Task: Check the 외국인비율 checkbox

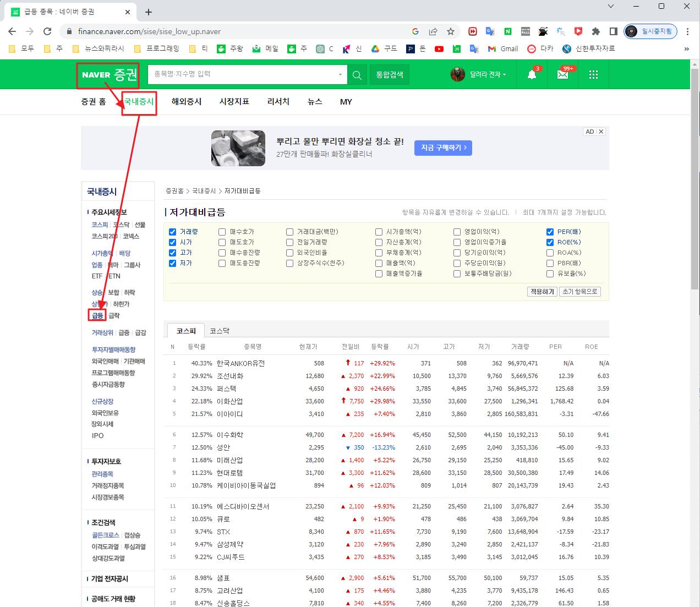Action: pos(290,253)
